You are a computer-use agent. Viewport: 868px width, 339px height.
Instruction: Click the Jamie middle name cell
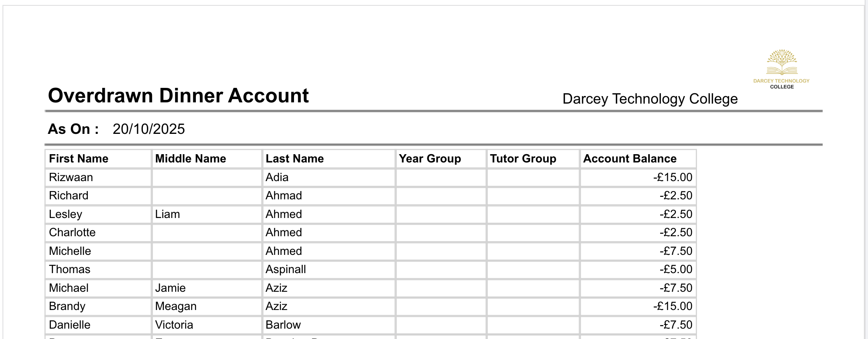(170, 288)
